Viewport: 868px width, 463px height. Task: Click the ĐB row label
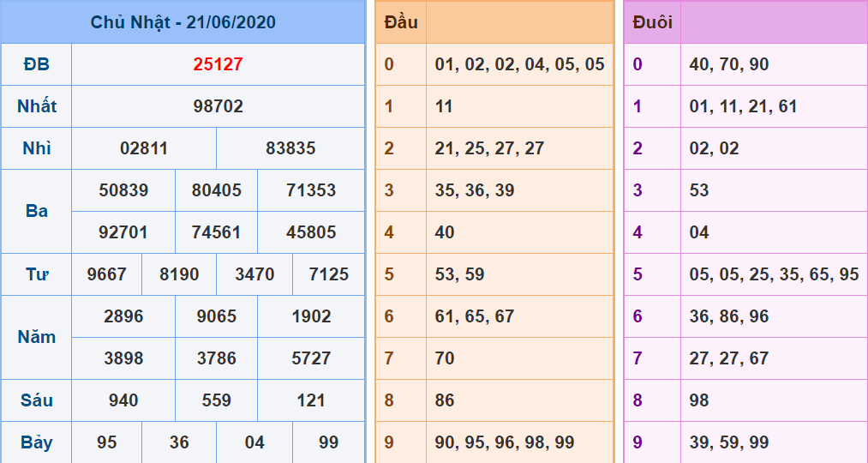point(36,64)
